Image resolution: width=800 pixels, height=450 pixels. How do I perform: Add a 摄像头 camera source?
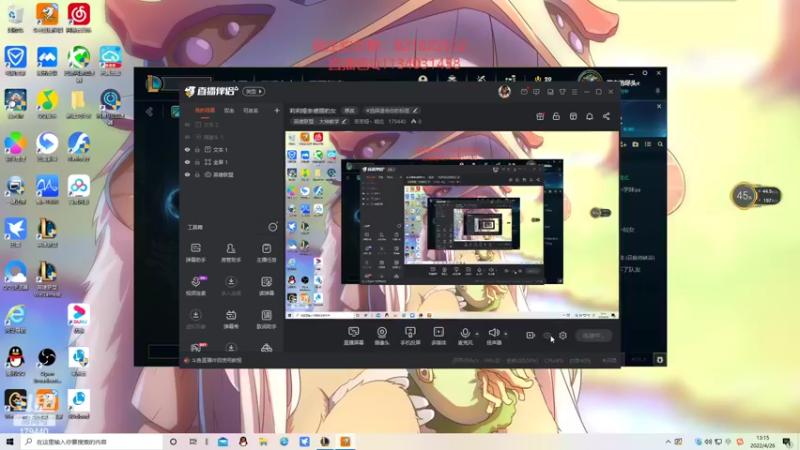click(382, 336)
